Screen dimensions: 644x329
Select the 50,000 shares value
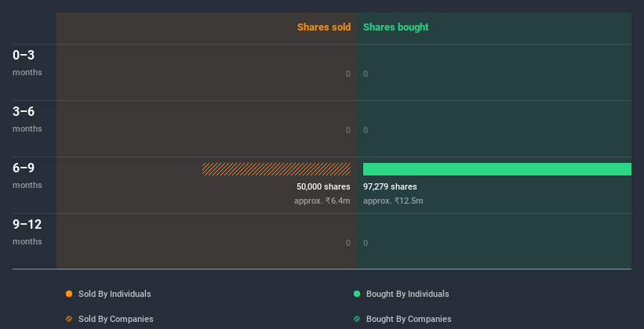[x=324, y=186]
